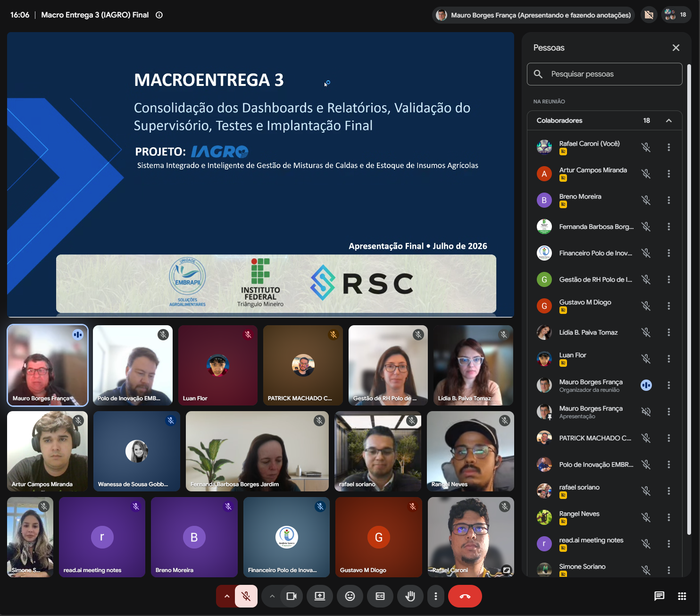This screenshot has height=616, width=700.
Task: Open chat with everyone icon
Action: pos(659,596)
